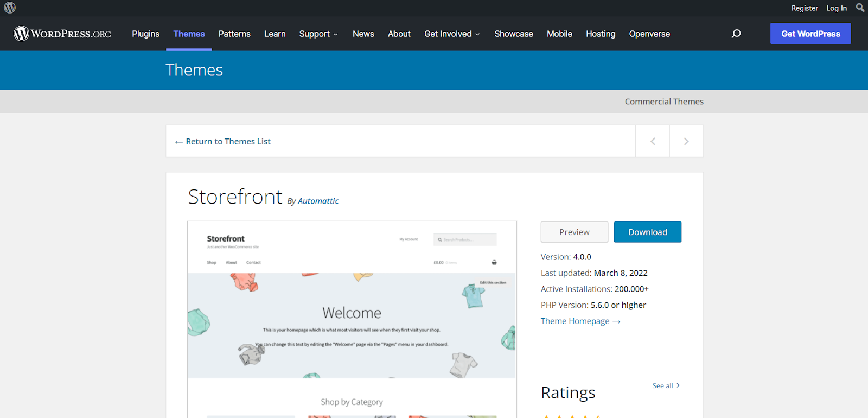Click the Themes page heading

coord(194,70)
